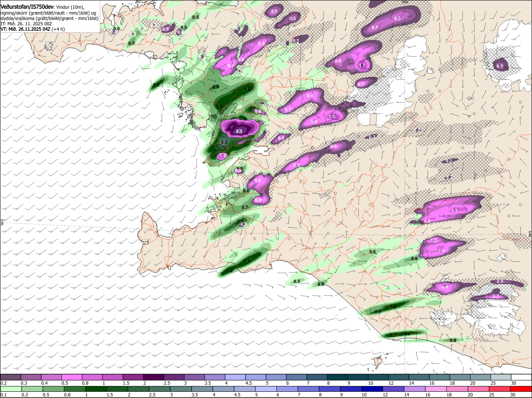Click the rain legend swatch starting at 7
The image size is (532, 398).
coord(308,389)
